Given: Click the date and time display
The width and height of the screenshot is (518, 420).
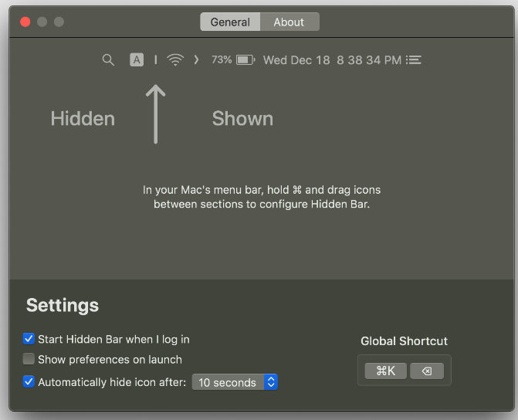Looking at the screenshot, I should tap(332, 59).
